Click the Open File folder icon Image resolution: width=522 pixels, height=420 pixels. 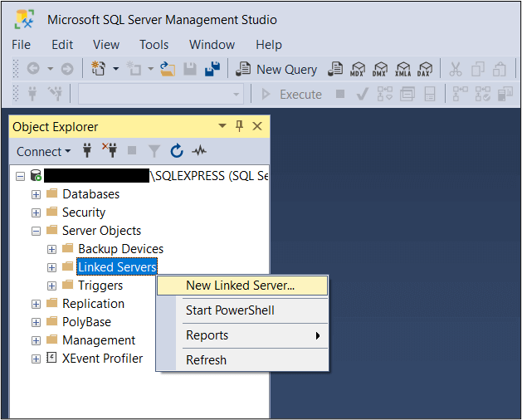point(168,70)
